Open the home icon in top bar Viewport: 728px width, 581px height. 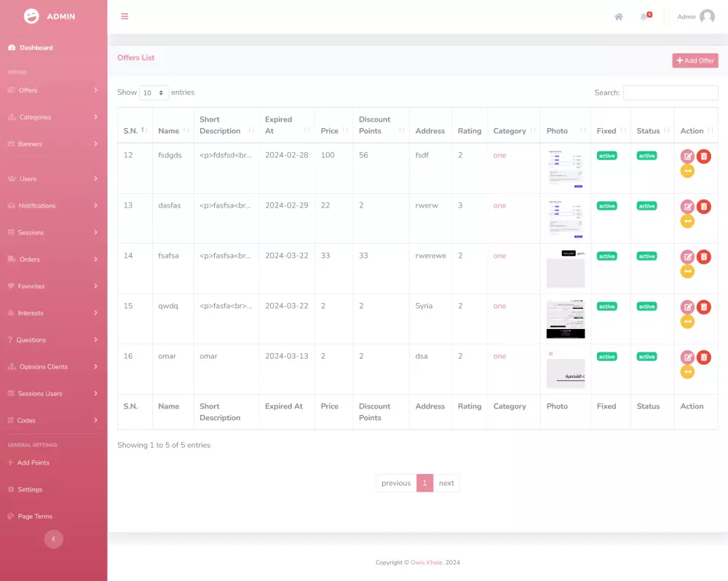click(x=618, y=17)
